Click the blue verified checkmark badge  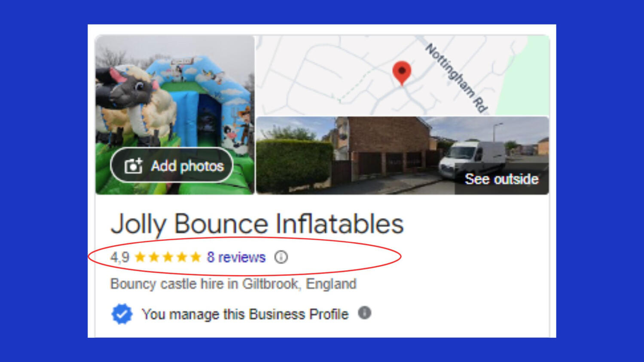pyautogui.click(x=122, y=314)
